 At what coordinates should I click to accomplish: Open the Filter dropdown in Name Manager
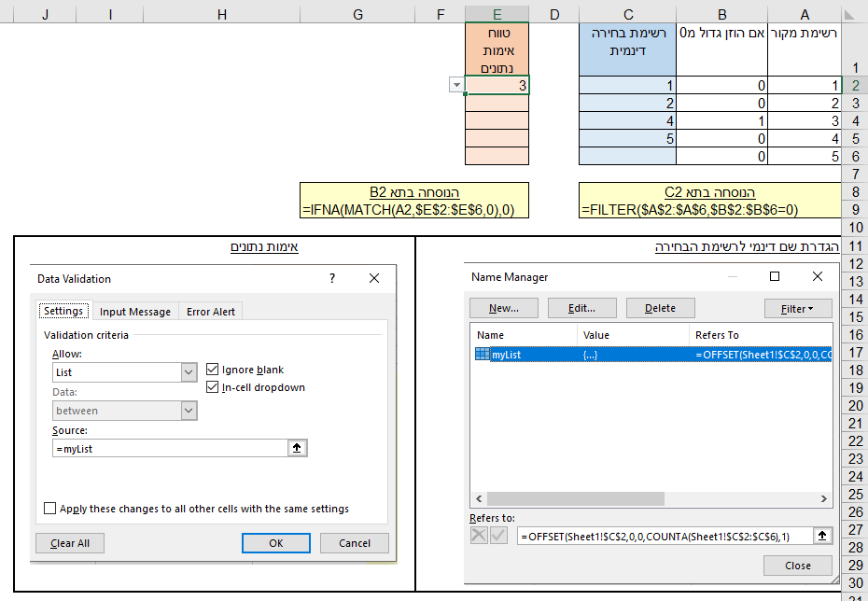point(798,309)
